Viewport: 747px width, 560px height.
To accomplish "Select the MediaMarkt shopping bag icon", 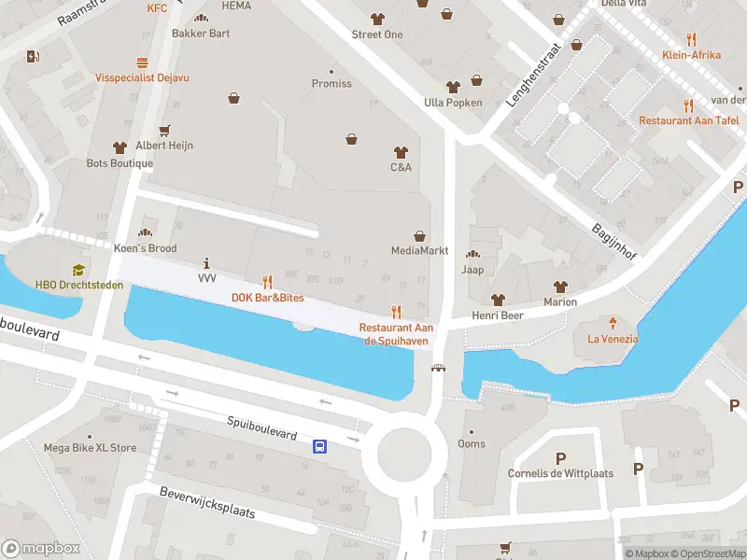I will coord(419,236).
